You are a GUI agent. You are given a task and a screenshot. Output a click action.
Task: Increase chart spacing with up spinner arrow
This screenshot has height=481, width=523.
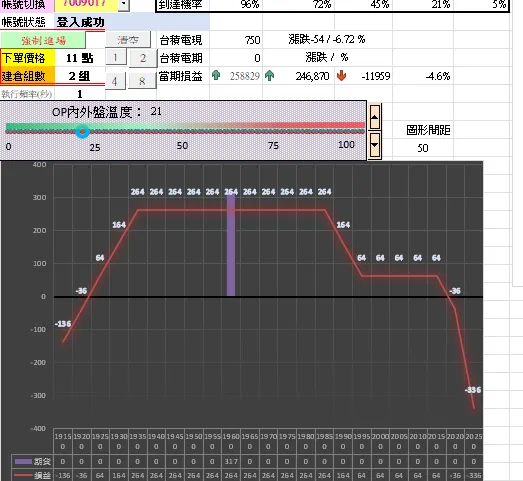pos(375,117)
